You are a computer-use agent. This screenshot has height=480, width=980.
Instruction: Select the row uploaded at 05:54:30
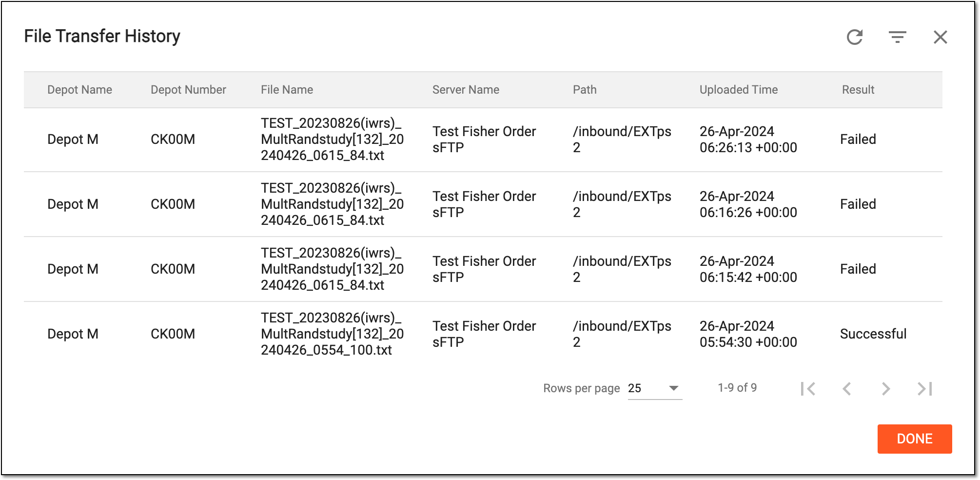(483, 334)
